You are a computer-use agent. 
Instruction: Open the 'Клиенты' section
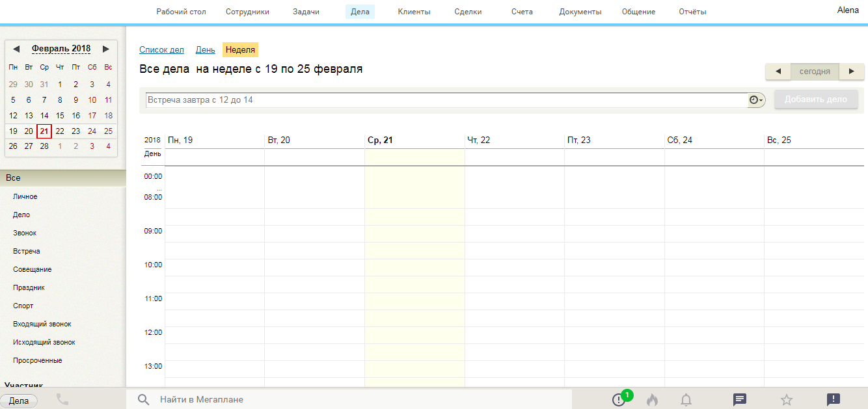414,12
